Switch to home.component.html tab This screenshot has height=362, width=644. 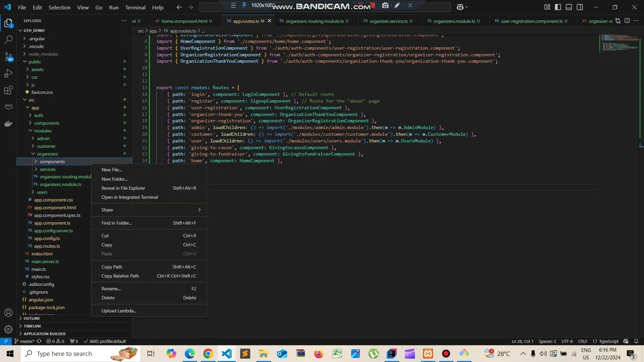point(184,21)
